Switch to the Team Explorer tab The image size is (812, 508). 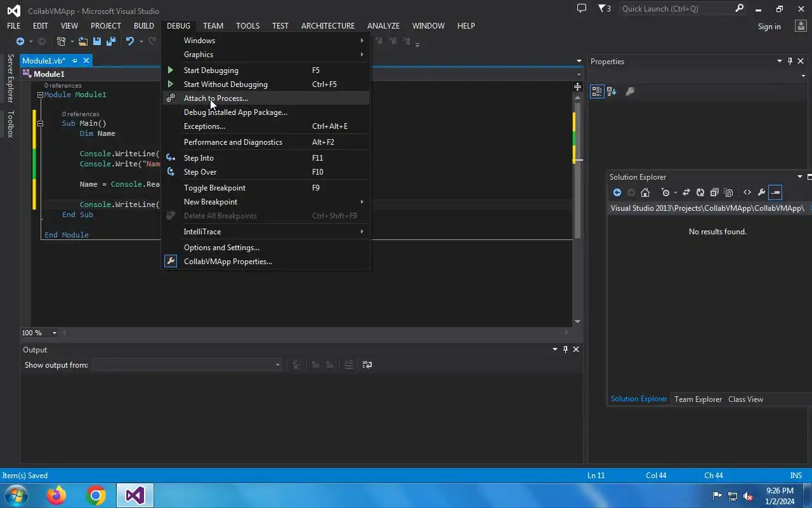click(698, 399)
